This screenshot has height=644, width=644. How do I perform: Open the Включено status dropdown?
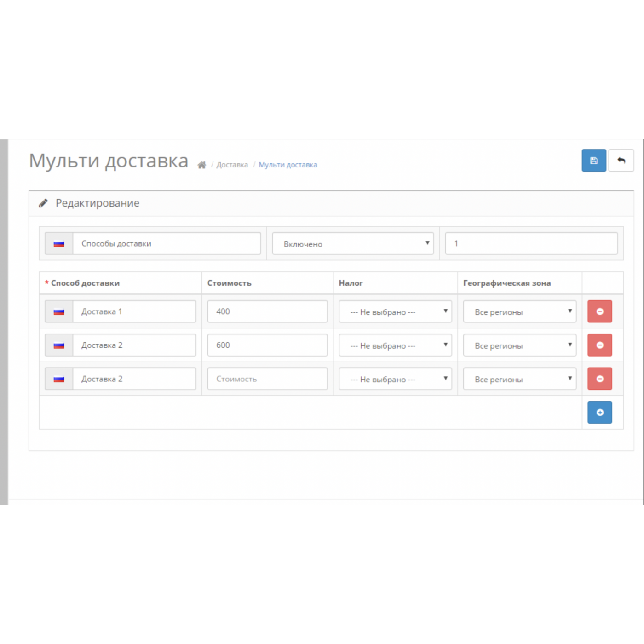[x=353, y=244]
